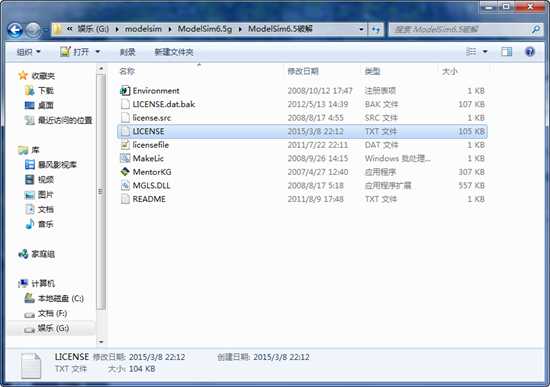Select the MakeLic batch file icon
The width and height of the screenshot is (550, 387).
[125, 158]
